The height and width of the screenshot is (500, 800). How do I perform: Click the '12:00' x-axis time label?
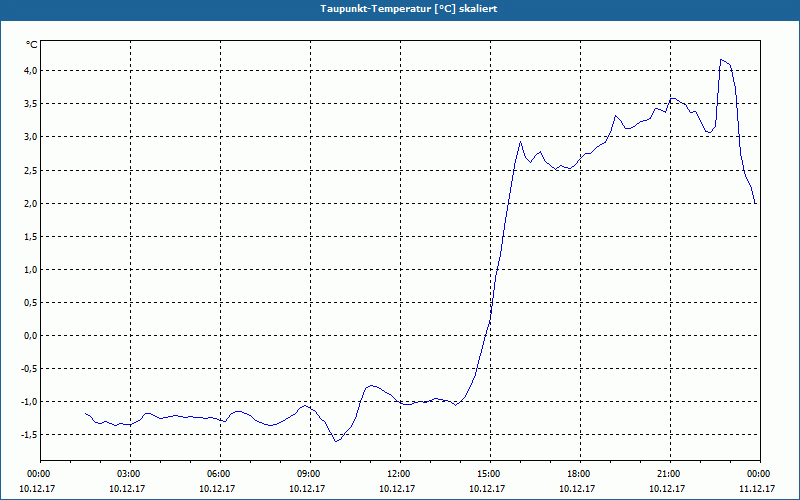(x=398, y=474)
